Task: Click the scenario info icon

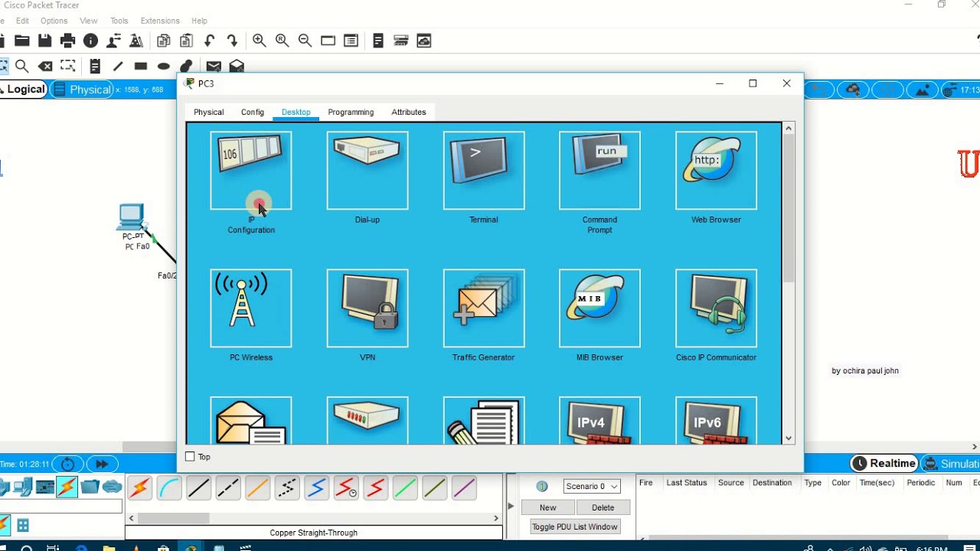Action: click(x=542, y=487)
